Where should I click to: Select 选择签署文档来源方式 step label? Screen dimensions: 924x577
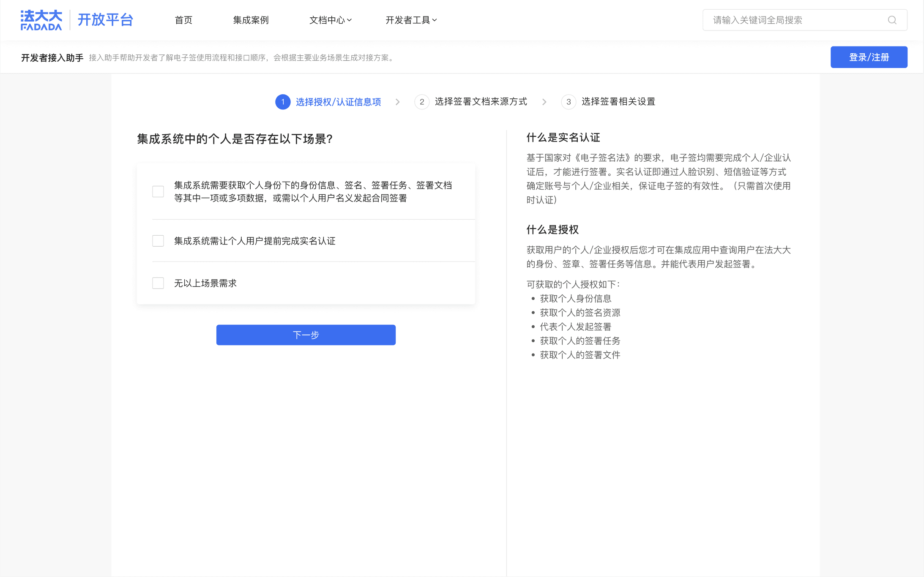click(x=481, y=102)
